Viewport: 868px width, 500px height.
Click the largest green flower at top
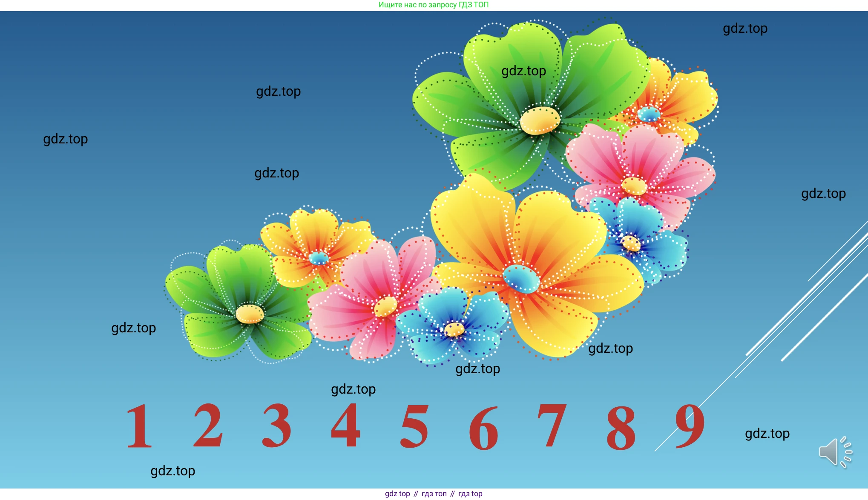[540, 120]
